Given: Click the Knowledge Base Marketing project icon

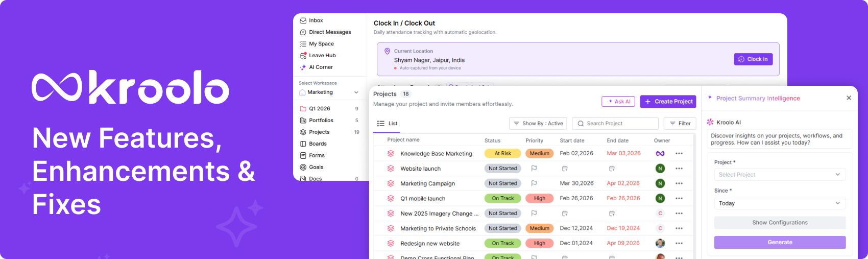Looking at the screenshot, I should click(x=391, y=154).
